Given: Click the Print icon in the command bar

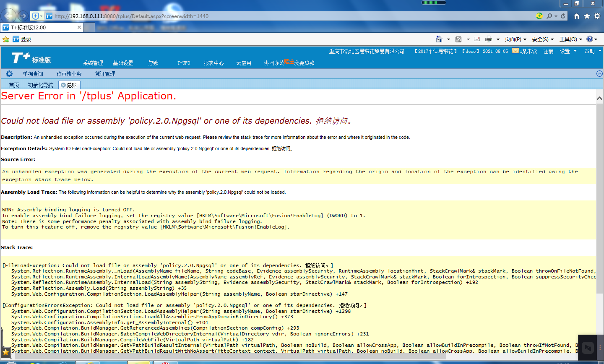Looking at the screenshot, I should tap(489, 39).
